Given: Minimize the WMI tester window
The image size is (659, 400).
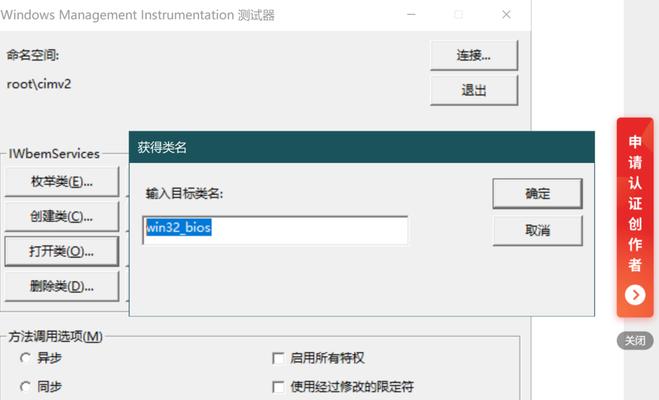Looking at the screenshot, I should pyautogui.click(x=411, y=15).
